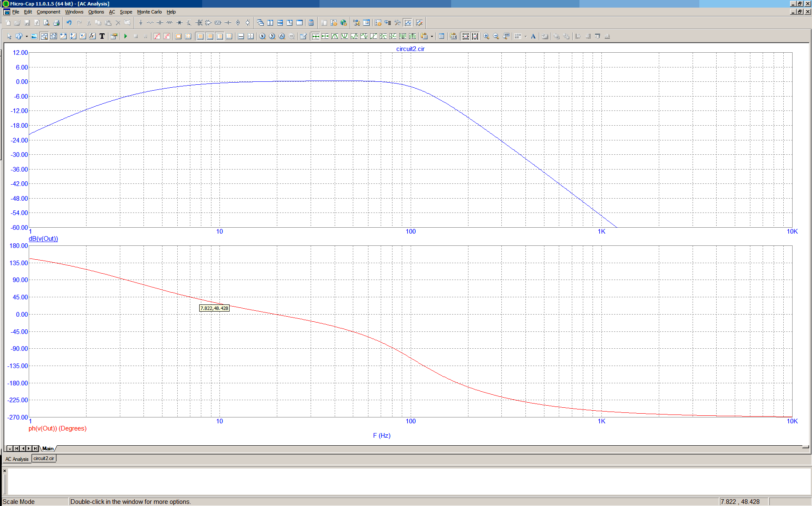
Task: Select the Text mode T icon
Action: click(x=102, y=36)
